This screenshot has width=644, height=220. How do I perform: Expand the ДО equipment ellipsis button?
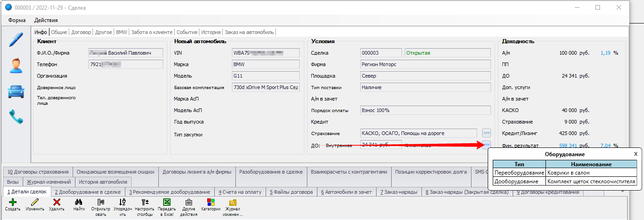coord(486,145)
